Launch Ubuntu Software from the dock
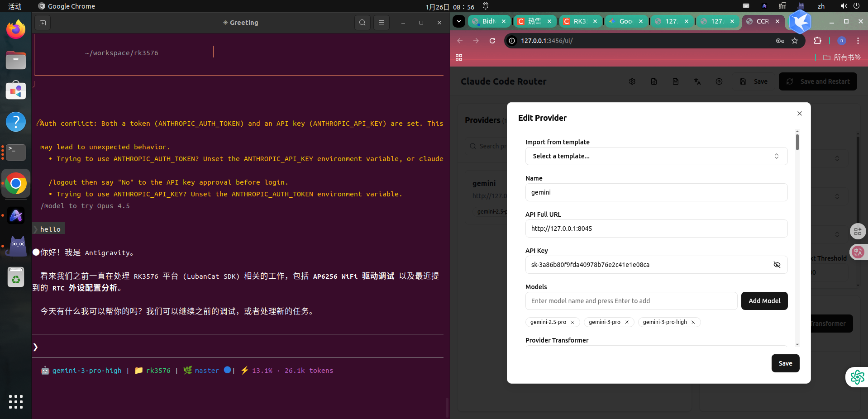This screenshot has height=419, width=868. click(16, 90)
